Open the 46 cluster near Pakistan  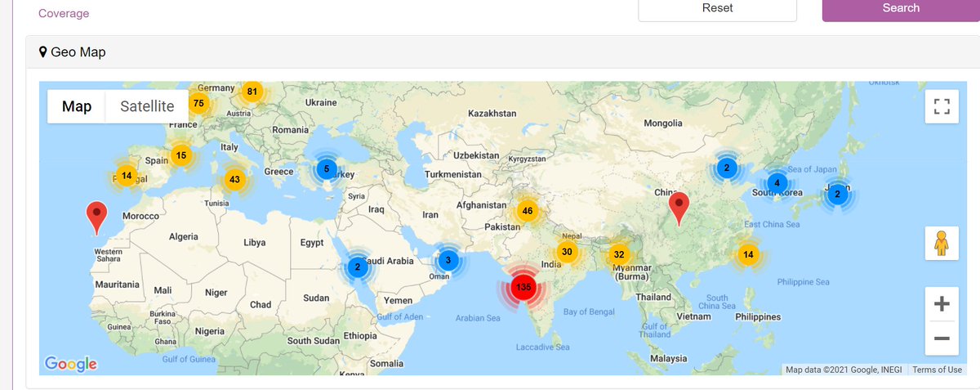[x=528, y=211]
